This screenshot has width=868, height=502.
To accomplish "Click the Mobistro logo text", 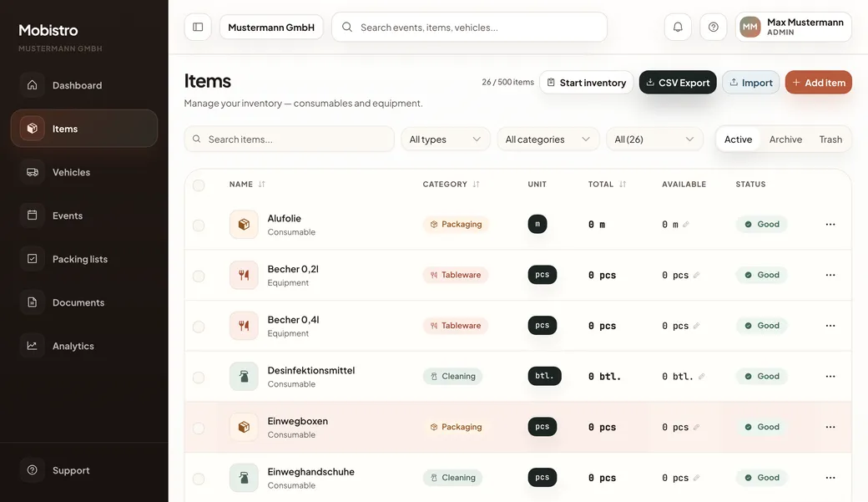I will [x=48, y=30].
